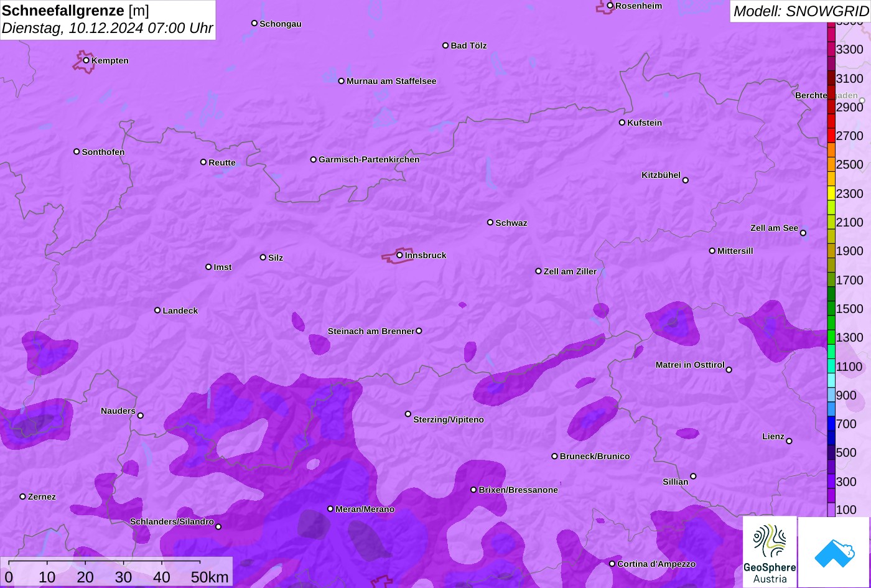
Task: Click the cyan legend color swatch
Action: (x=831, y=380)
